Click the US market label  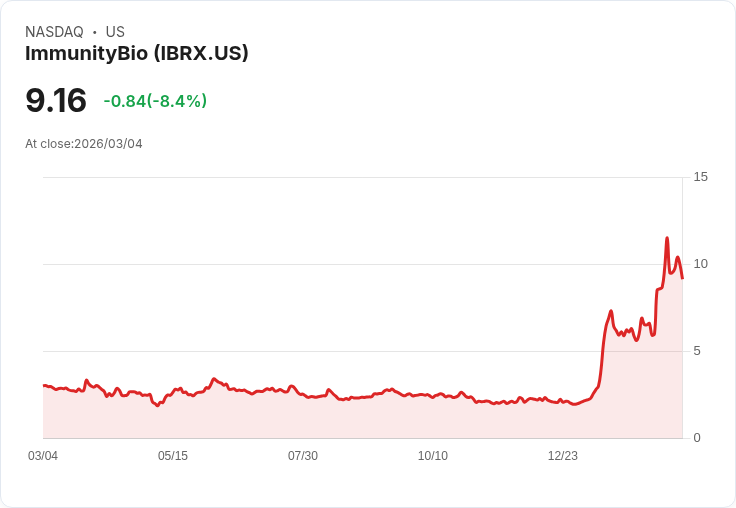[x=115, y=32]
